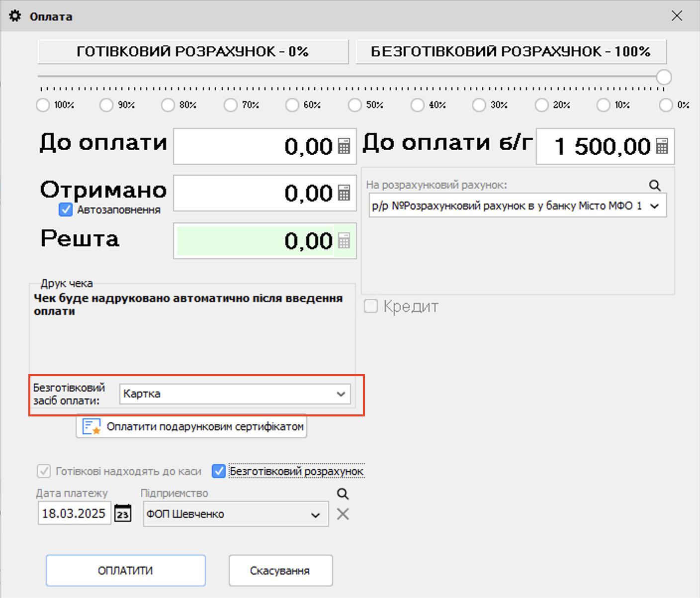Open calculator for the До оплати field
Image resolution: width=700 pixels, height=598 pixels.
pos(344,146)
